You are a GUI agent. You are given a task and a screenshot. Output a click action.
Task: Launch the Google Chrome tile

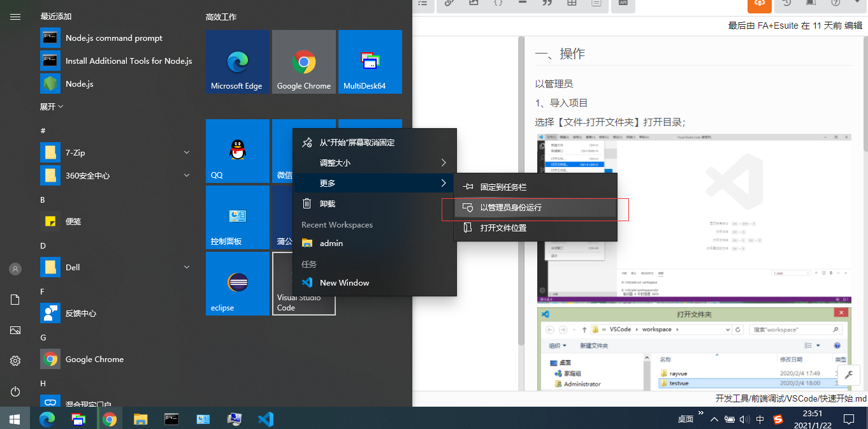tap(303, 62)
